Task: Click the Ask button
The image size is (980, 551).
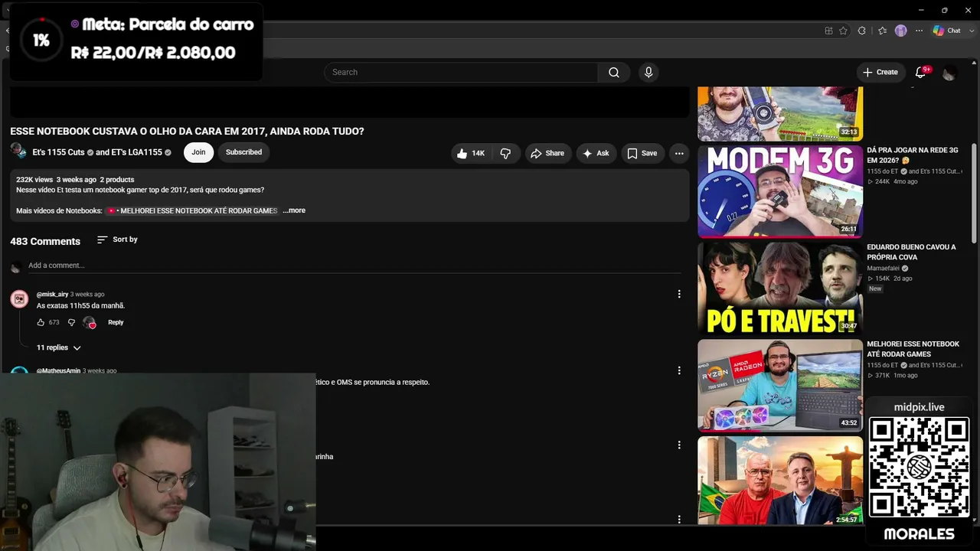Action: 596,153
